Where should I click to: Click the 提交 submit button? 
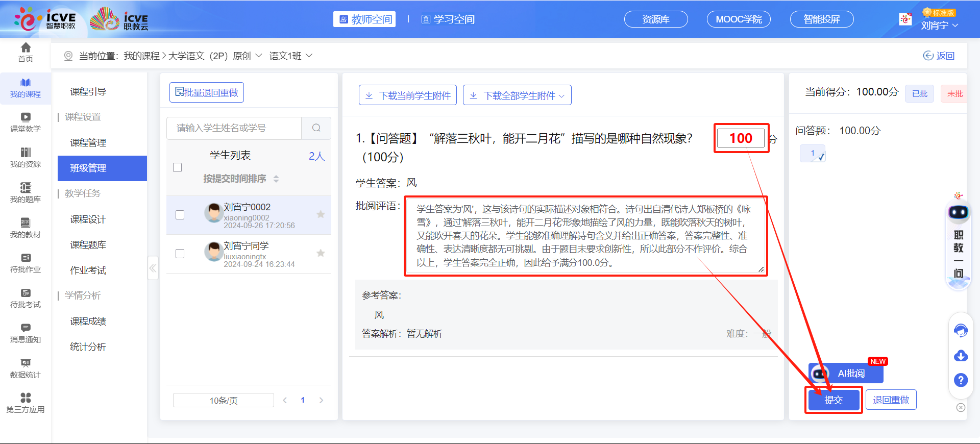pos(834,400)
